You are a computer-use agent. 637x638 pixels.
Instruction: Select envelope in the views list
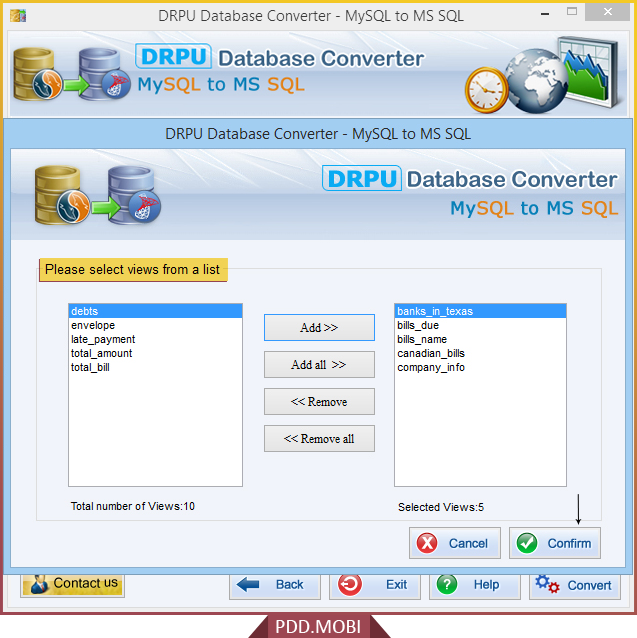155,325
